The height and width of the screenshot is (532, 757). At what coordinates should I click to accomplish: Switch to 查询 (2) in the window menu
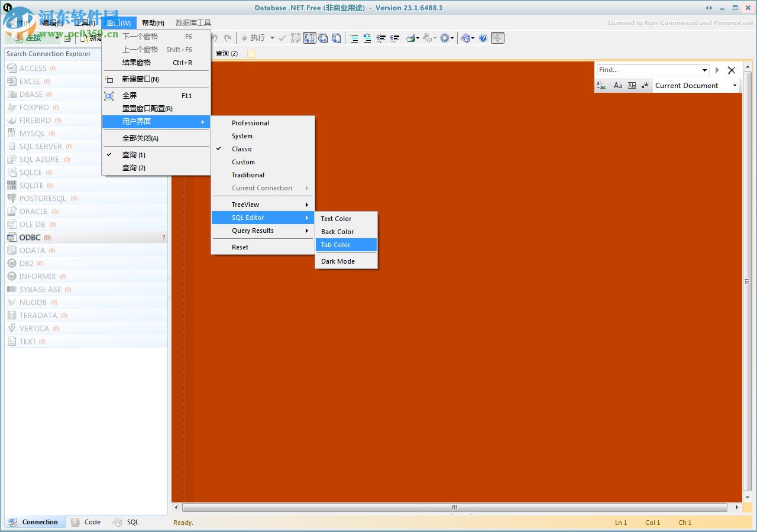(156, 168)
